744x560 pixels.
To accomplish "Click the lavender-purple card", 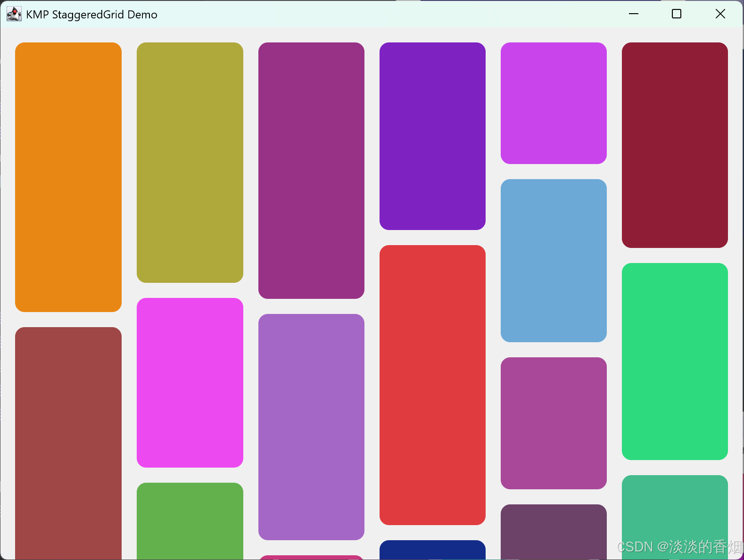I will tap(311, 427).
